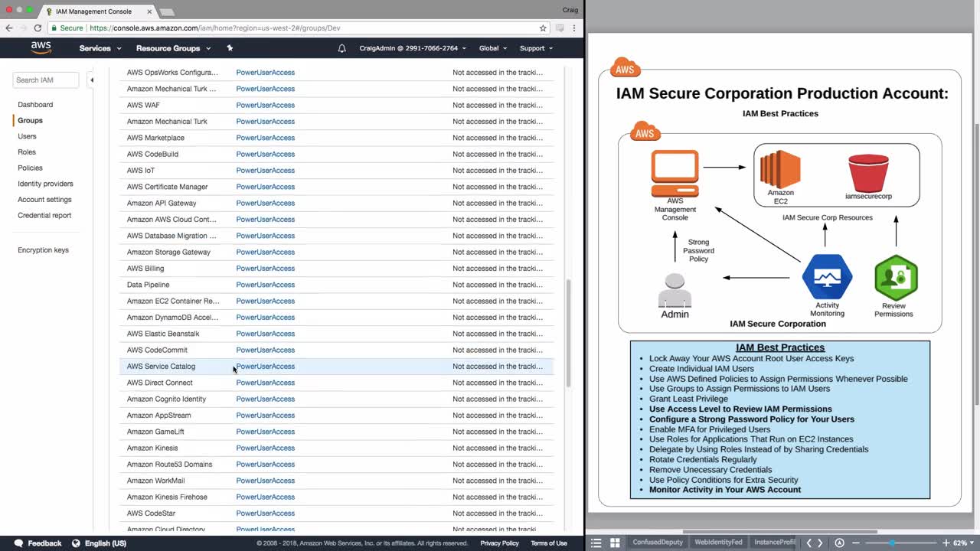Open the CraigAdmin account dropdown

(x=413, y=48)
